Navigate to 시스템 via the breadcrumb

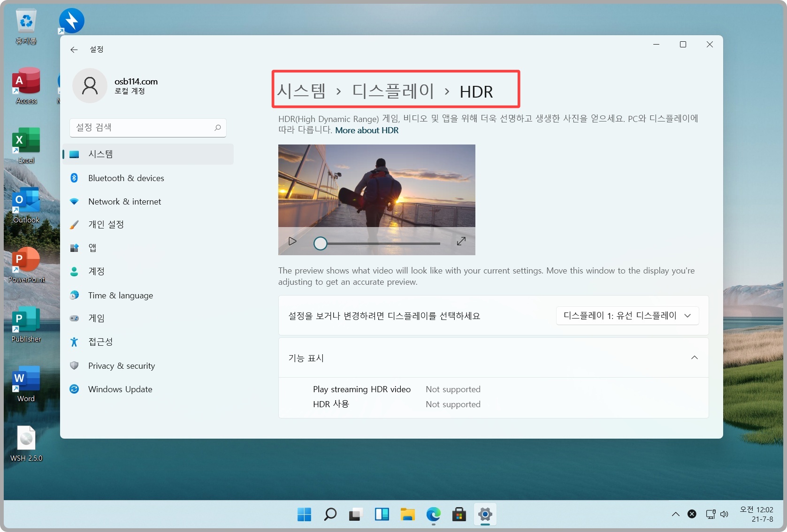click(302, 91)
